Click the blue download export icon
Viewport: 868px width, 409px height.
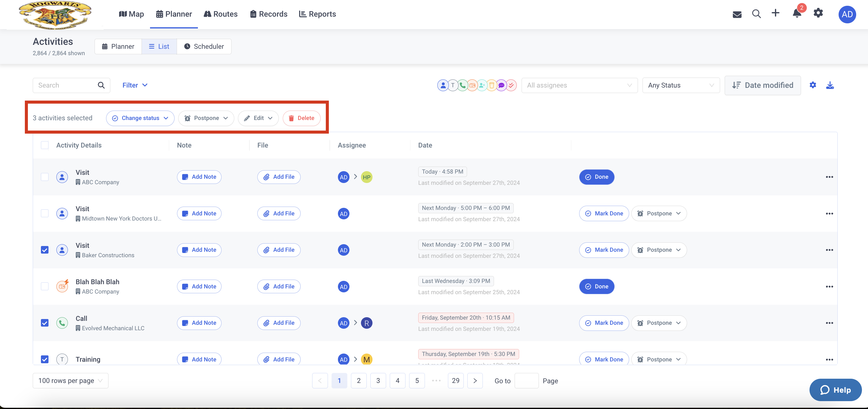click(x=830, y=85)
